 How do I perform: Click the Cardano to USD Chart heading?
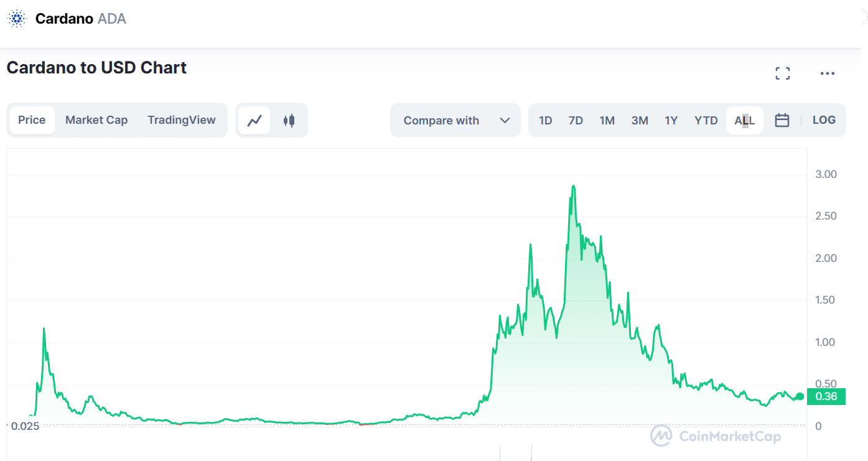pyautogui.click(x=96, y=67)
